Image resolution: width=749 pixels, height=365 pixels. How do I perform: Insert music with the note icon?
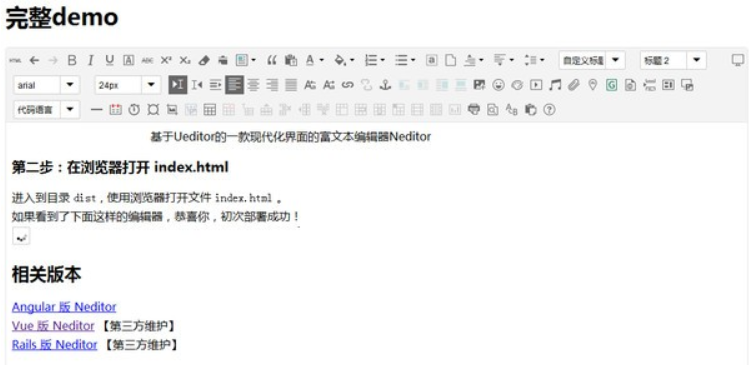pos(555,85)
